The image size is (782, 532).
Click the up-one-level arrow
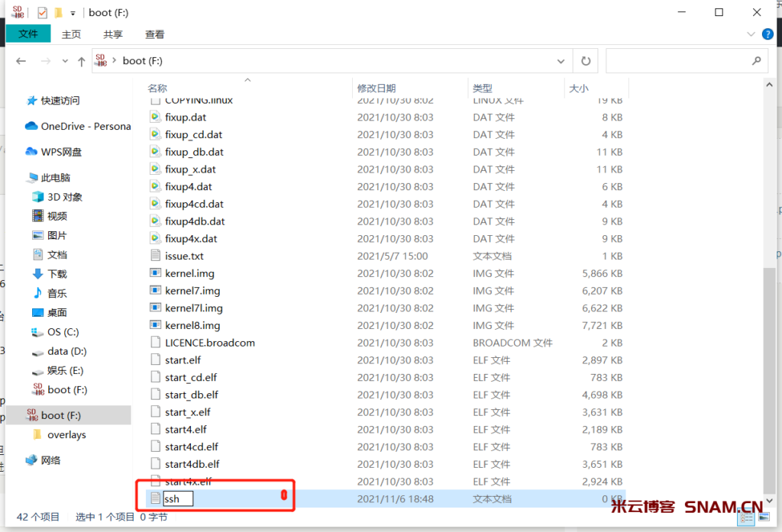(x=81, y=61)
